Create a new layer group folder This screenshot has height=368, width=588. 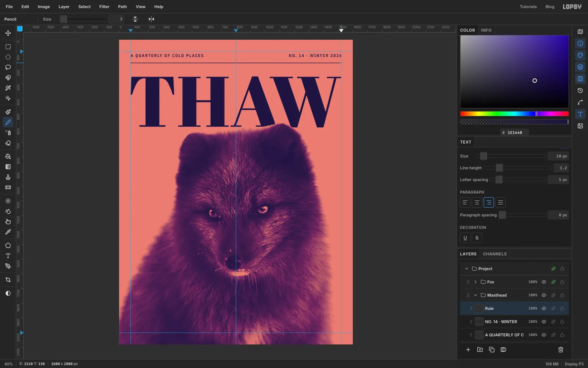point(480,350)
